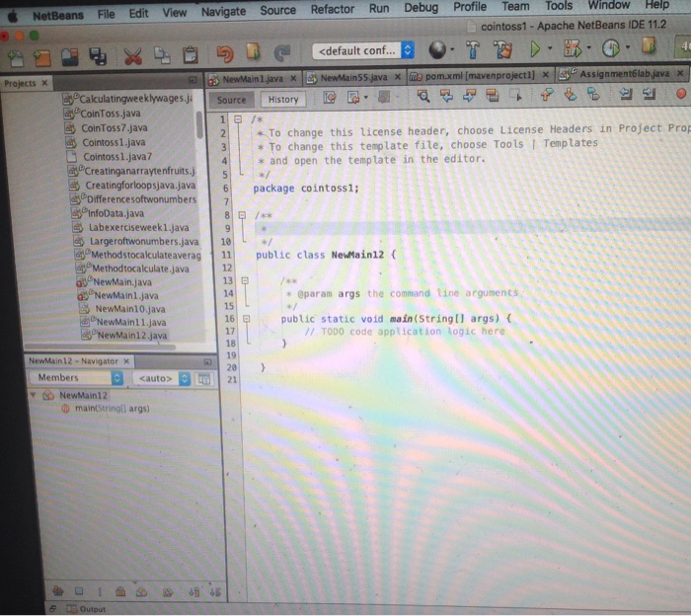The width and height of the screenshot is (691, 616).
Task: Collapse the code fold at line 1
Action: [x=238, y=119]
